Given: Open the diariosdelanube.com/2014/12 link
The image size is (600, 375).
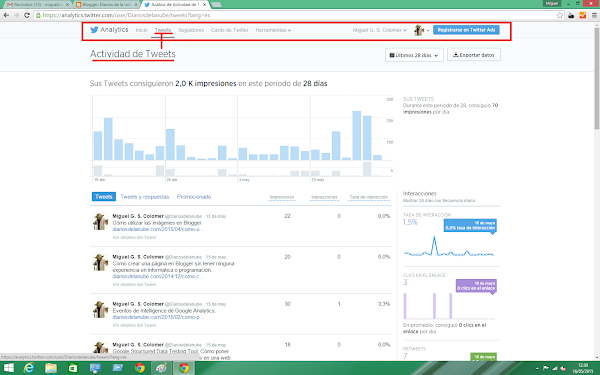Looking at the screenshot, I should [x=158, y=276].
